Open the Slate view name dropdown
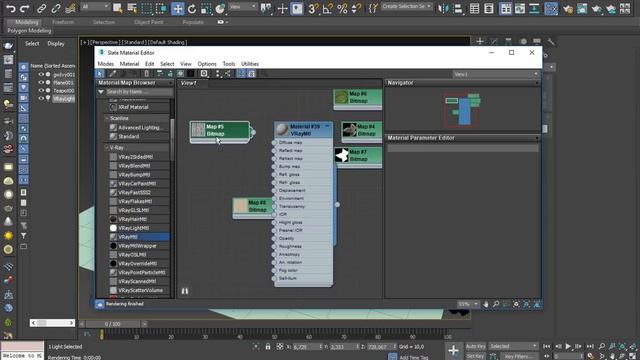 (496, 74)
